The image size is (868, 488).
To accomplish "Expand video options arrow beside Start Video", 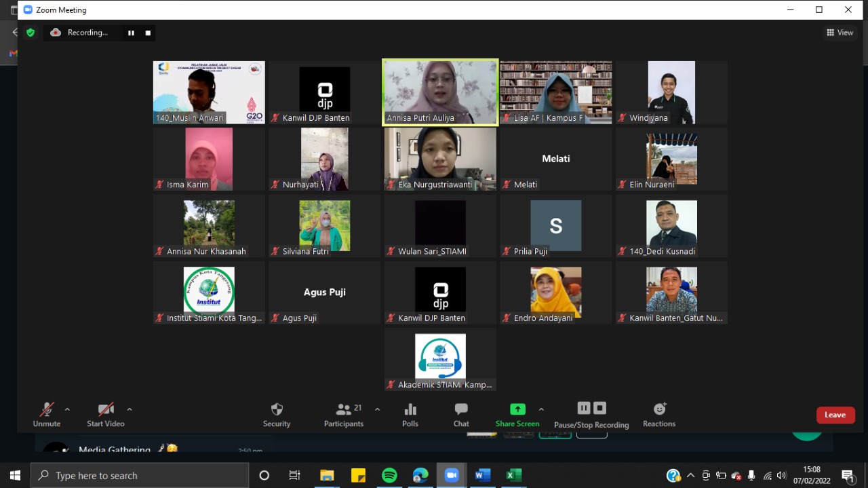I will point(130,409).
